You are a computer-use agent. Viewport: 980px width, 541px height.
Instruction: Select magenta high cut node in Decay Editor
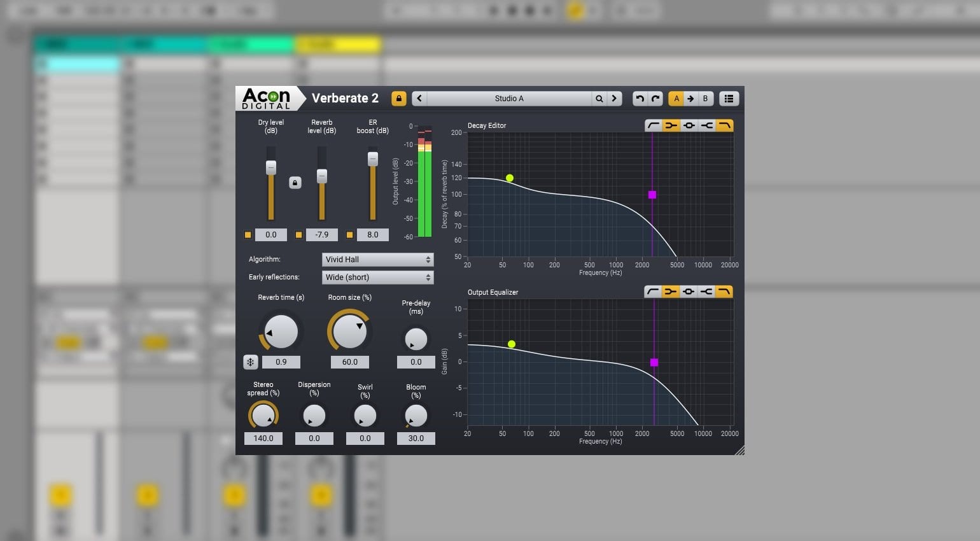tap(652, 195)
